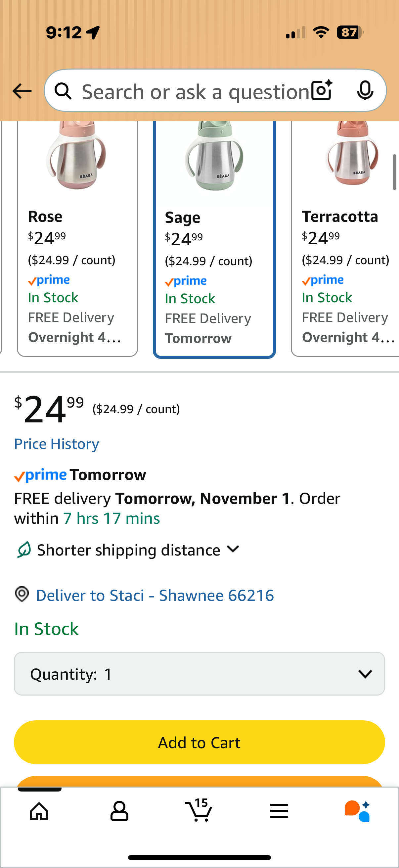Screen dimensions: 399x868
Task: Open the shopping cart with 15 items
Action: pos(199,810)
